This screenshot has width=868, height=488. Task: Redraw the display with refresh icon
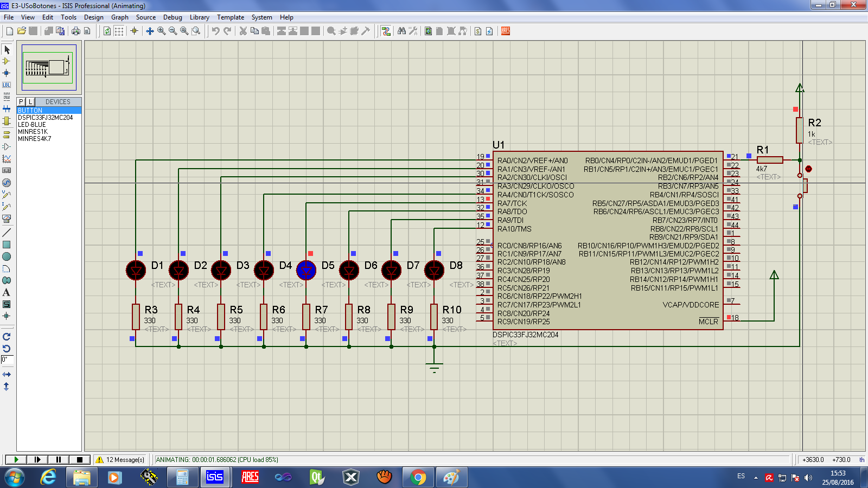point(107,31)
